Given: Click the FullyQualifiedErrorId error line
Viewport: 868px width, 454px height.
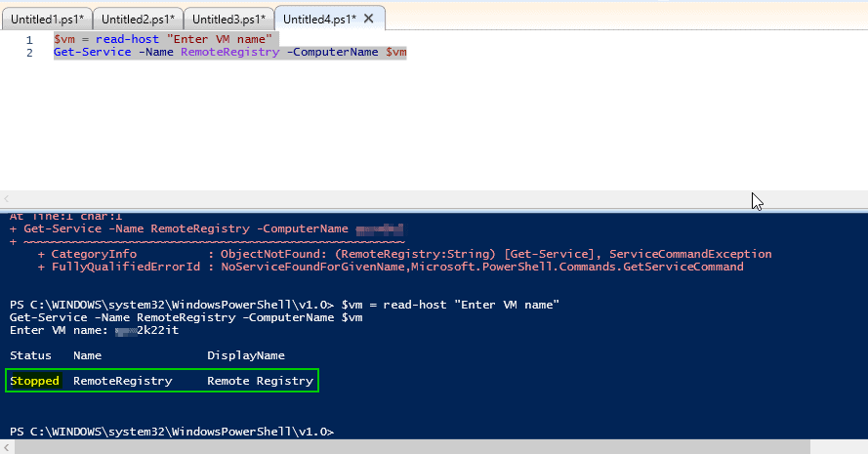Looking at the screenshot, I should (x=391, y=267).
